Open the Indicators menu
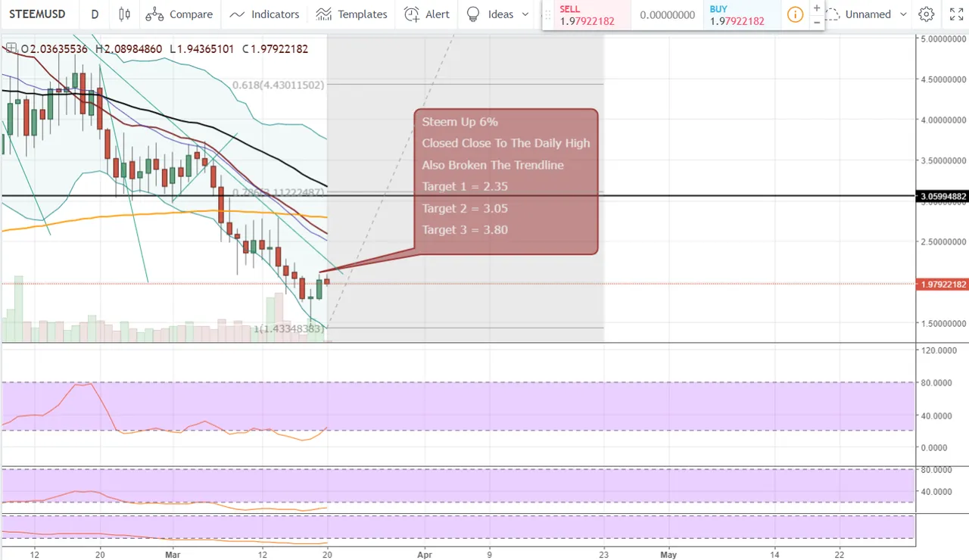Screen dimensions: 969x560 click(x=264, y=14)
